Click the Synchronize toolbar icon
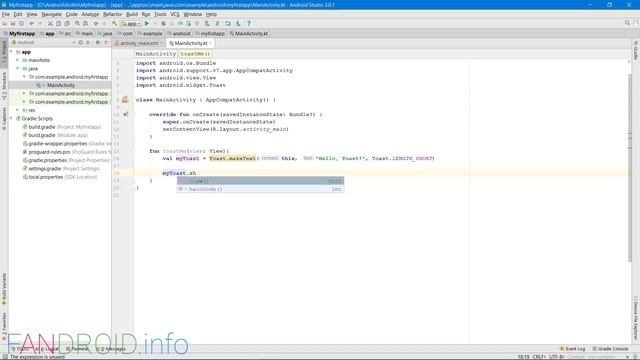Screen dimensions: 640x360 click(21, 24)
